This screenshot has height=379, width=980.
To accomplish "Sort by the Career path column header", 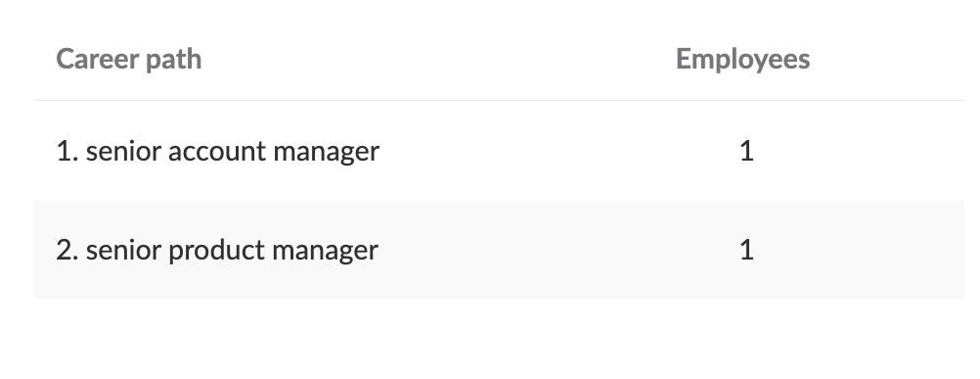I will point(129,60).
